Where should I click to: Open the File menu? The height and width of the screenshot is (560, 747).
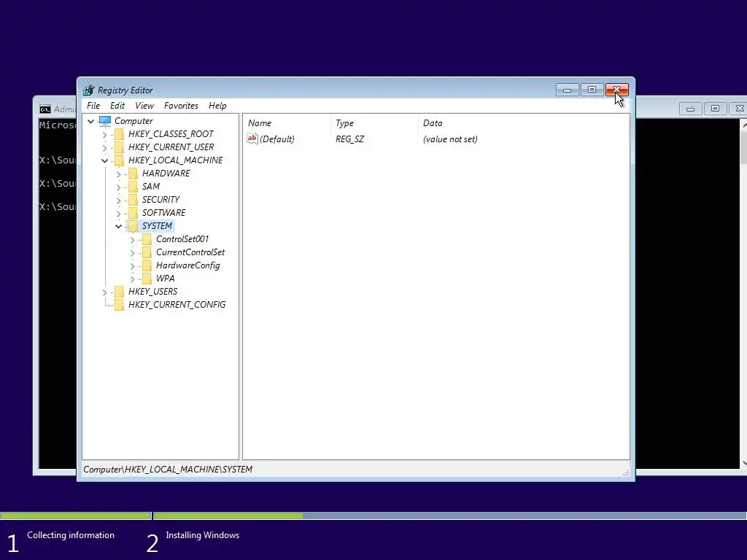[x=93, y=106]
